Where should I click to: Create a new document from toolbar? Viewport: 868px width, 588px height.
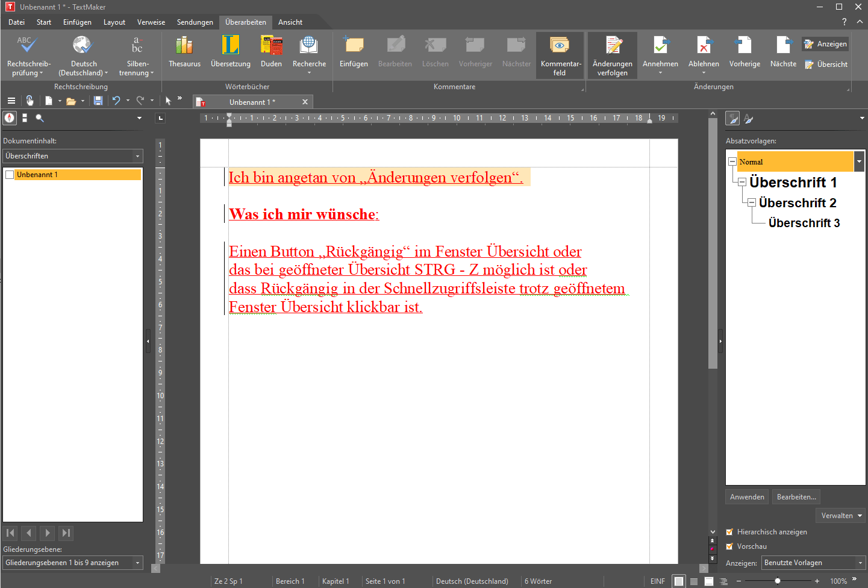[49, 101]
